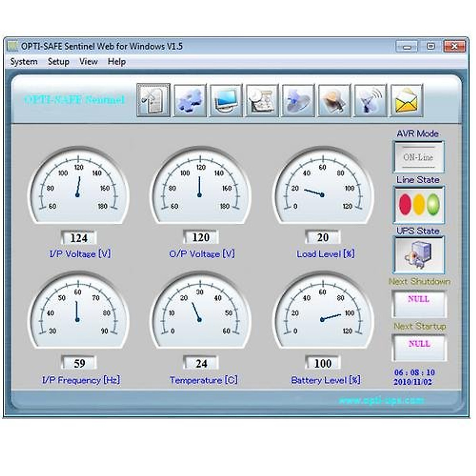Click the www.opti-ups.com website link
The image size is (476, 476).
click(x=380, y=400)
